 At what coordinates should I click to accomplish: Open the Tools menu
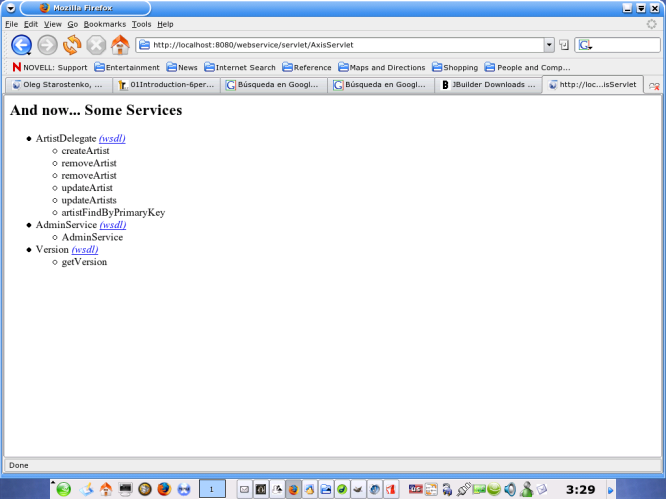coord(141,23)
